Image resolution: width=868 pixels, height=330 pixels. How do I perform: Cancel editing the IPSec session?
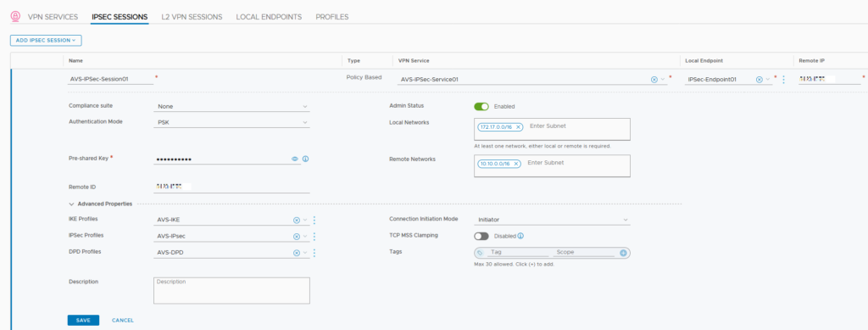123,320
